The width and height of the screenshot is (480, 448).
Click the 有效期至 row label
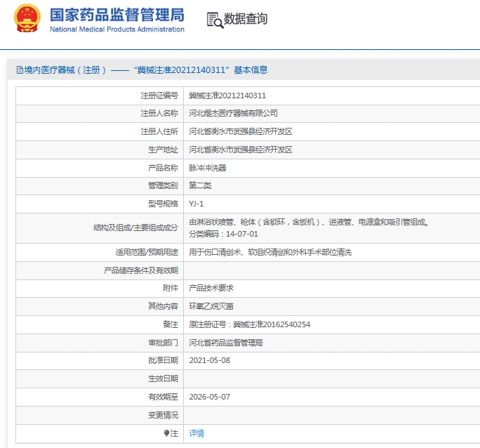[164, 397]
